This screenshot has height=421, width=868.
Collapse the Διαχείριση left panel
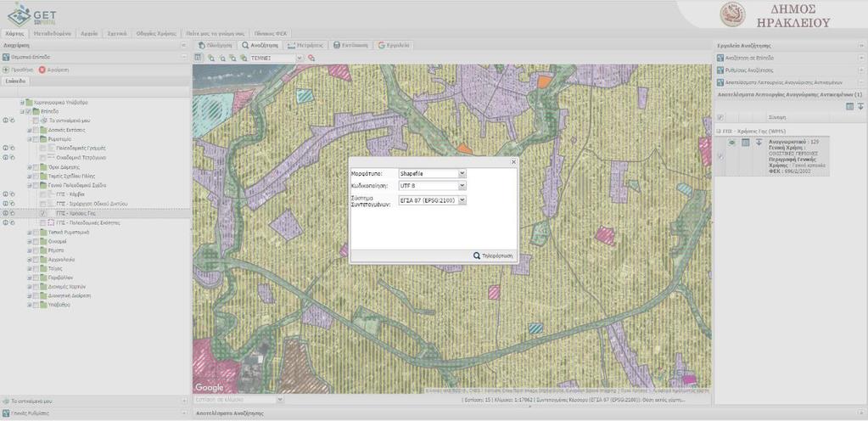click(184, 46)
